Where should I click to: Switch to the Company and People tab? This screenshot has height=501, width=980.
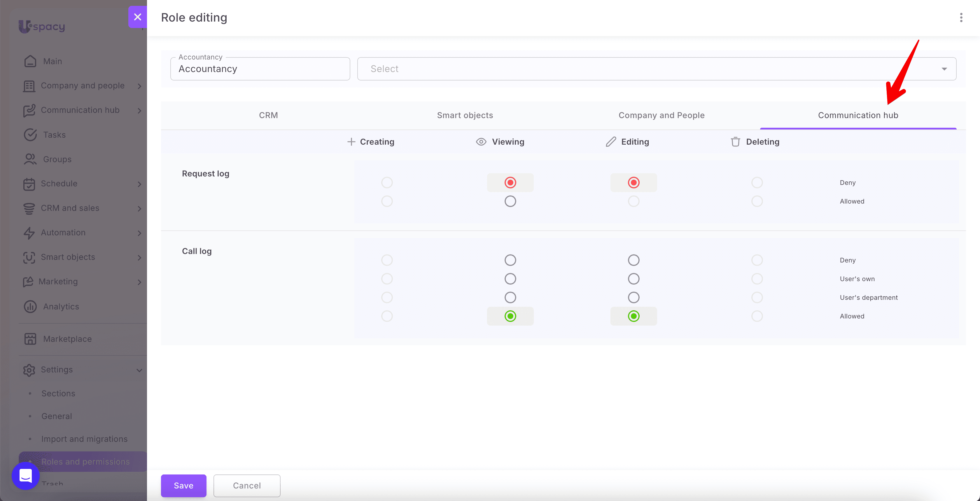click(661, 115)
